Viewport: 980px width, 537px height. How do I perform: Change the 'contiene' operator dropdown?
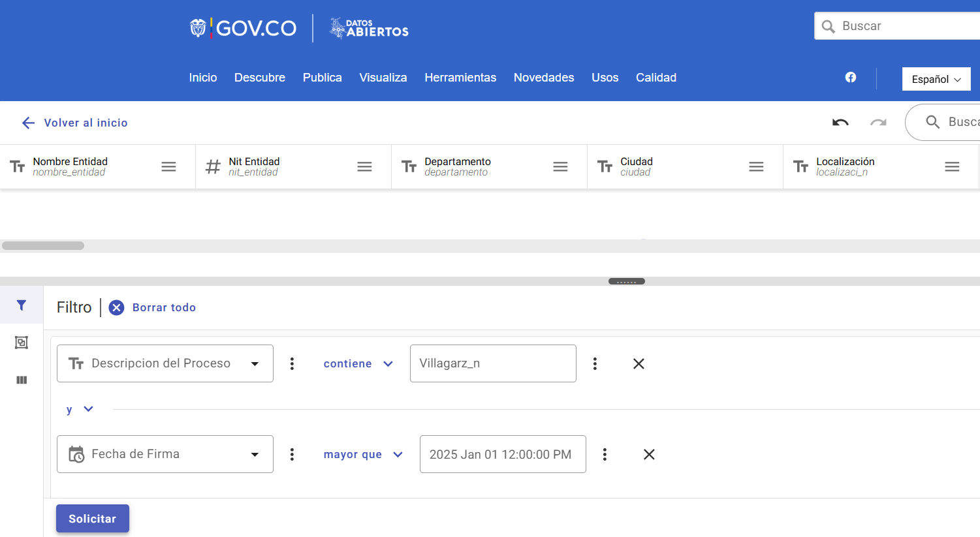coord(358,363)
